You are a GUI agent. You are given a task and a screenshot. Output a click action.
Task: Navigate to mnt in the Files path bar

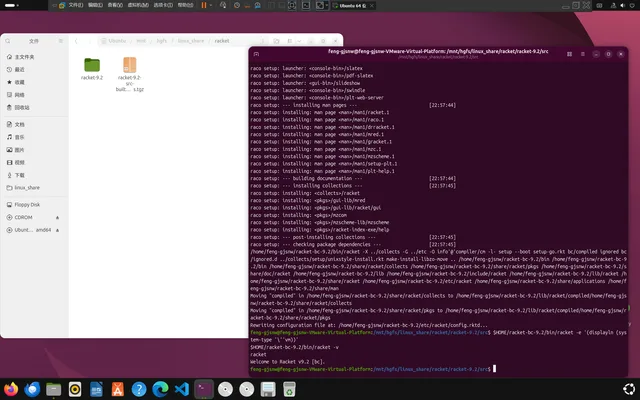[141, 41]
